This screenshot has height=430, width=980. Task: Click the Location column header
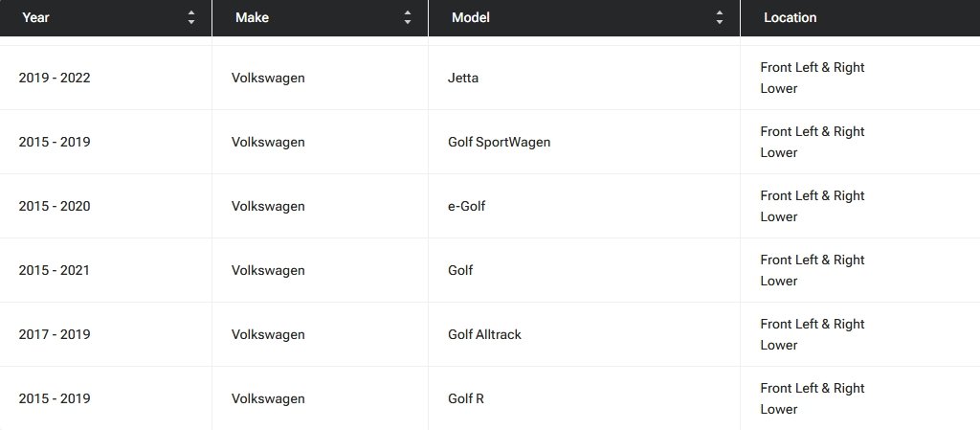790,17
